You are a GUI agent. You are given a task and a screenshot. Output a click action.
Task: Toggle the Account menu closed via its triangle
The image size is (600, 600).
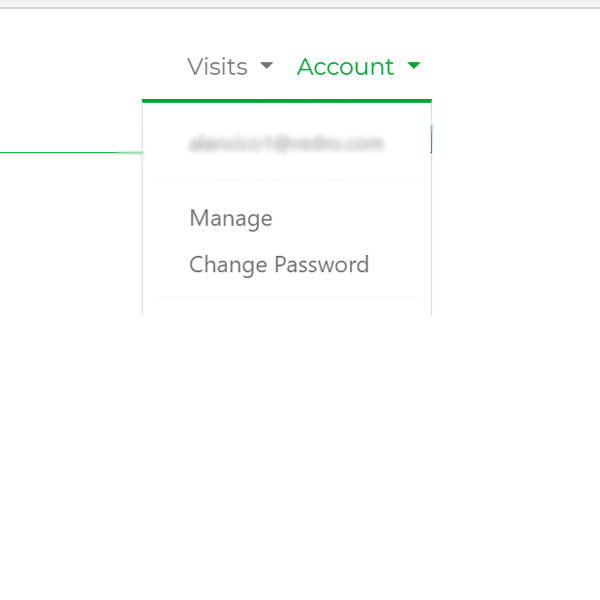(414, 67)
